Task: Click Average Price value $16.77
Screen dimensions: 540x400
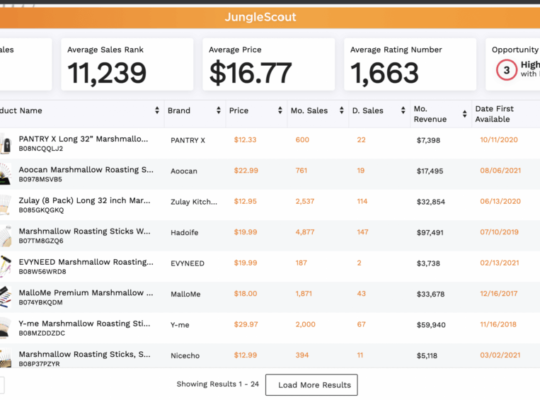Action: click(x=250, y=73)
